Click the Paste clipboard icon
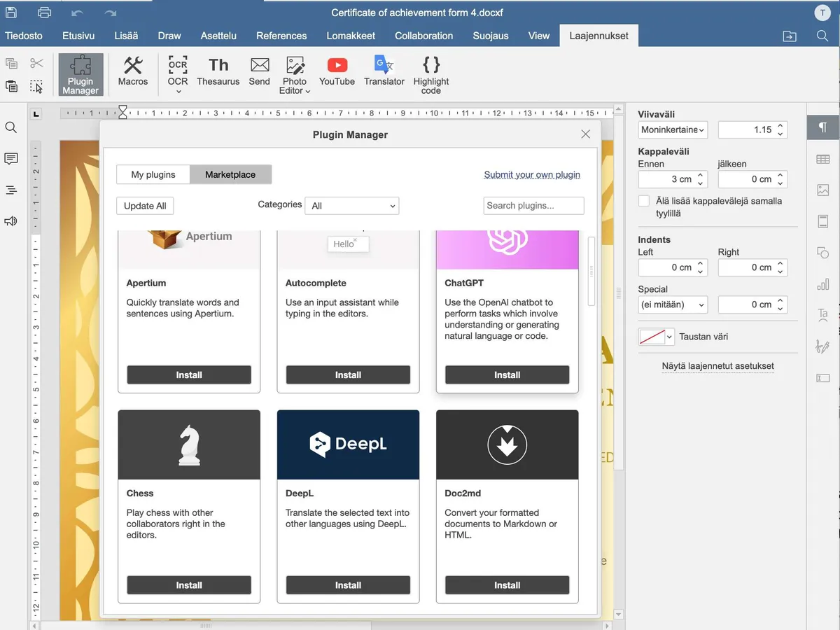 click(11, 87)
